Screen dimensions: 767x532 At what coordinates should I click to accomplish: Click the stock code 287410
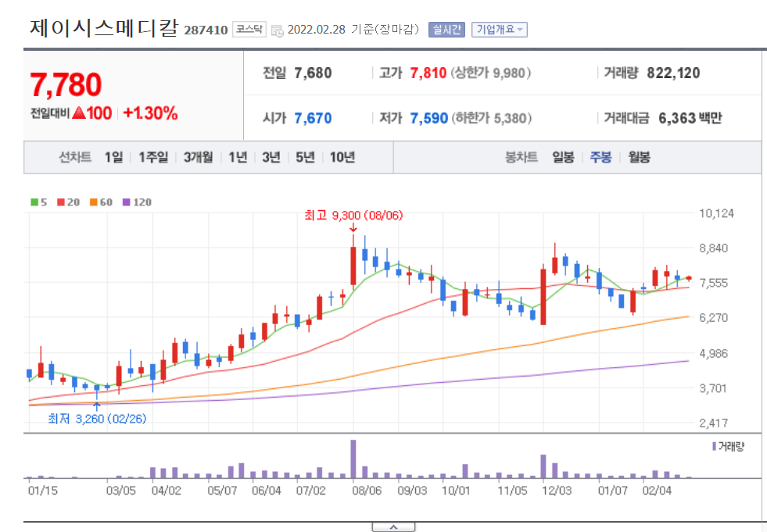click(x=206, y=30)
